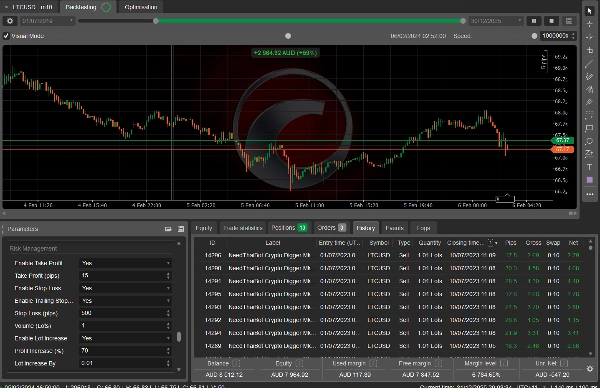Open the Events tab
The height and width of the screenshot is (388, 600).
pyautogui.click(x=395, y=228)
